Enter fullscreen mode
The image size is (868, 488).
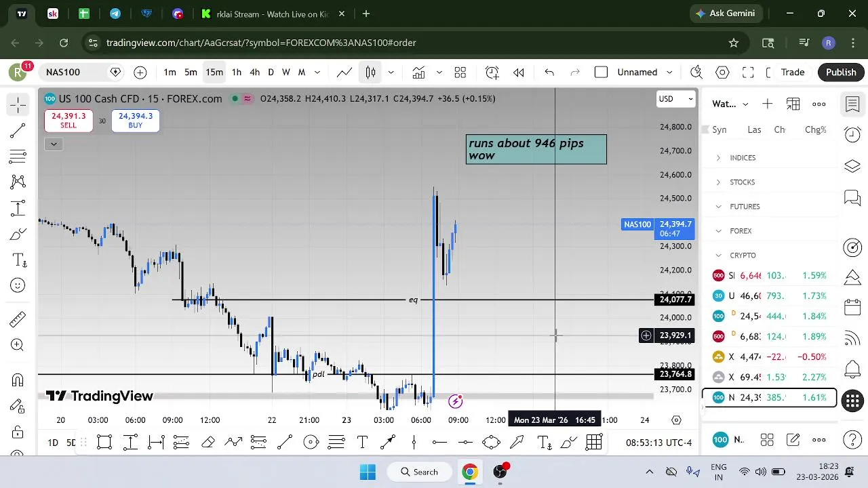point(748,73)
